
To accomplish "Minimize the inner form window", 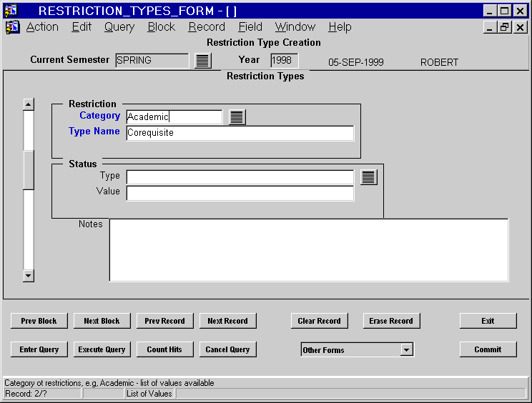I will coord(489,27).
